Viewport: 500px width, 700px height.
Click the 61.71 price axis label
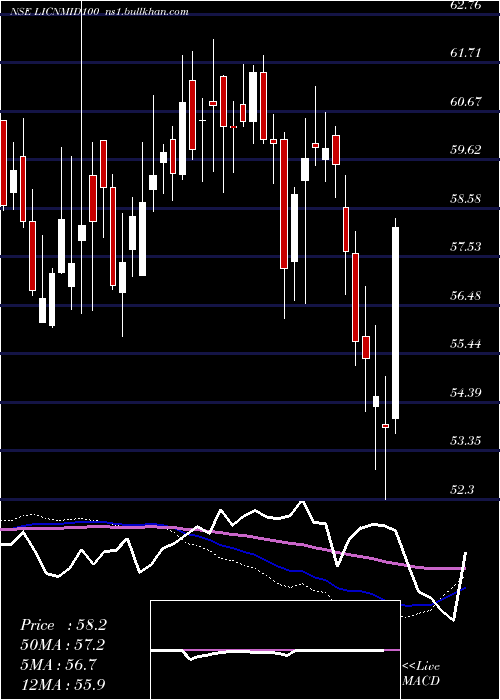tap(466, 53)
